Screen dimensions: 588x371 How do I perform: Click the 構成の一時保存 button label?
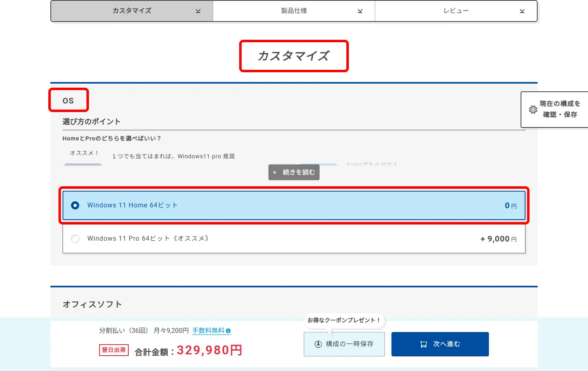pos(349,344)
